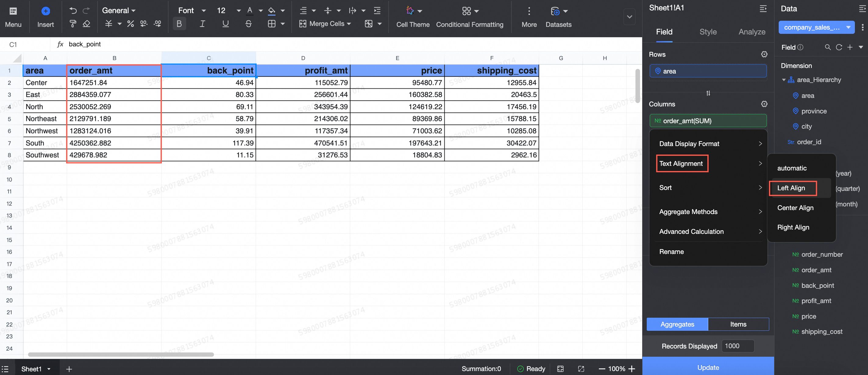This screenshot has height=375, width=868.
Task: Open the freeze panes icon
Action: click(369, 24)
